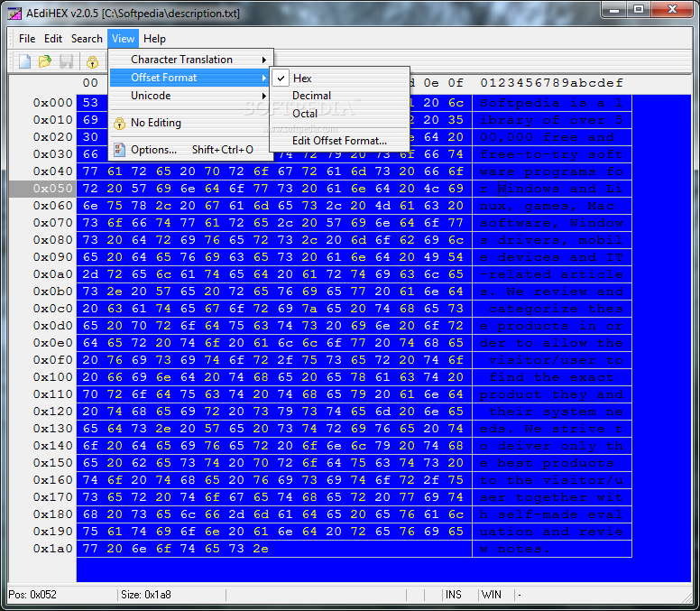Click the 0f column header
Screen dimensions: 700x611
456,83
